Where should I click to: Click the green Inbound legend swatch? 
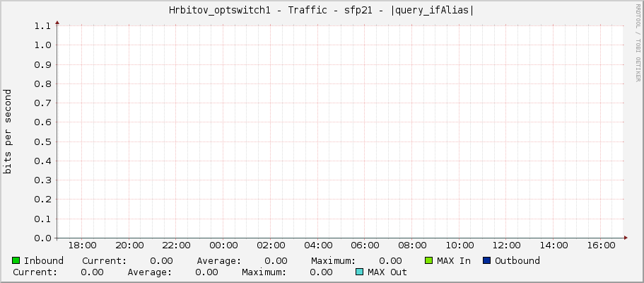pos(16,261)
